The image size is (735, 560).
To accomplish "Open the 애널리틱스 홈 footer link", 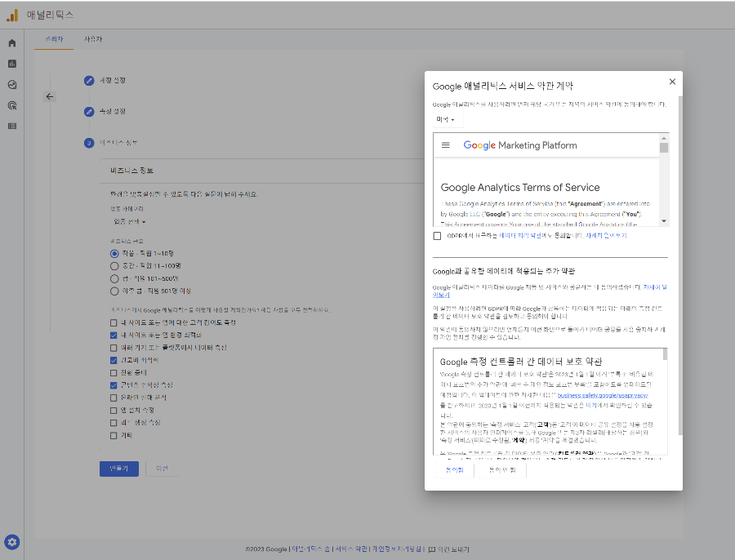I will coord(311,549).
